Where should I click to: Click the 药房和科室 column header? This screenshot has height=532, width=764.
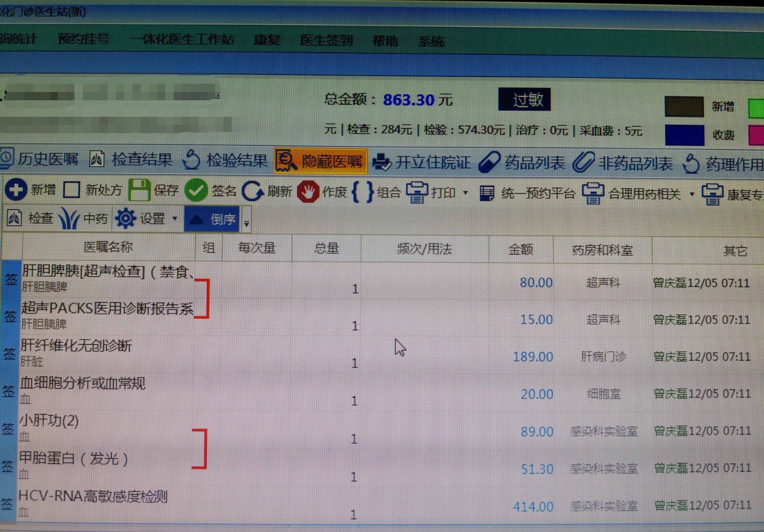pos(603,250)
